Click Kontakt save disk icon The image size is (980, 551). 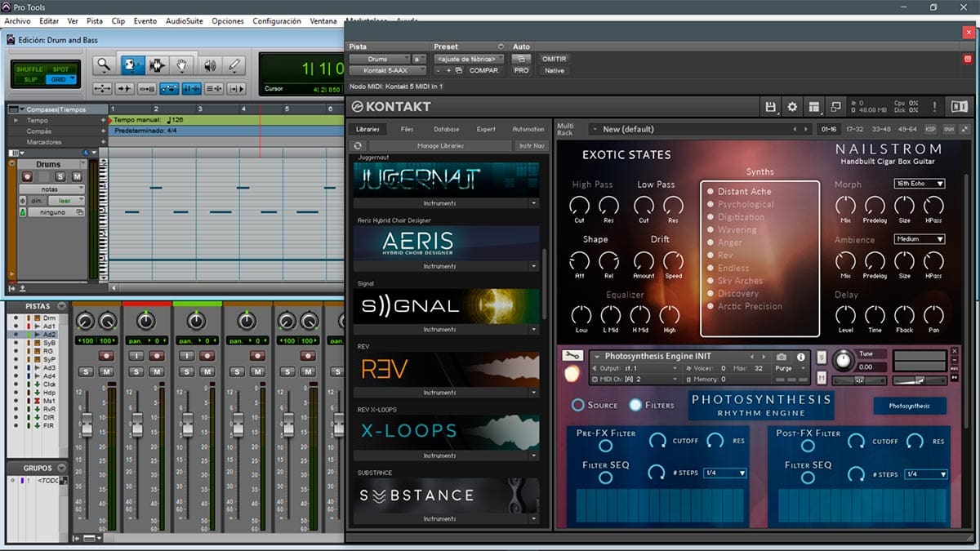coord(770,107)
